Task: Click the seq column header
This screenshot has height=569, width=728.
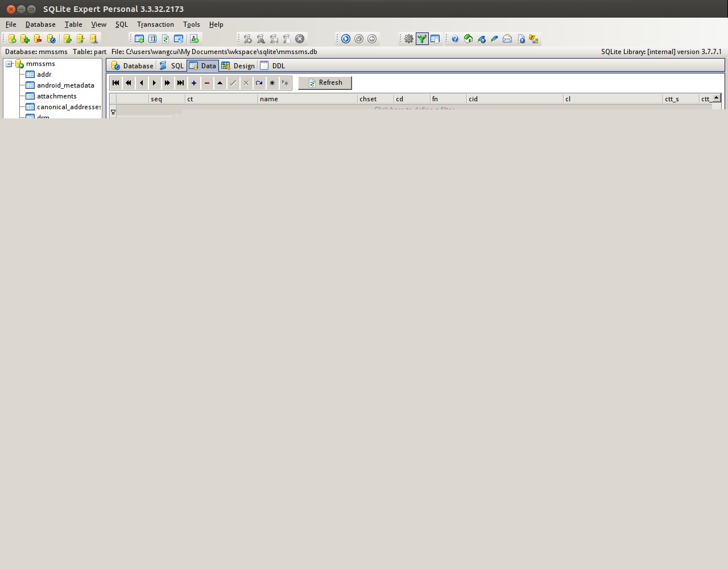Action: pyautogui.click(x=167, y=99)
